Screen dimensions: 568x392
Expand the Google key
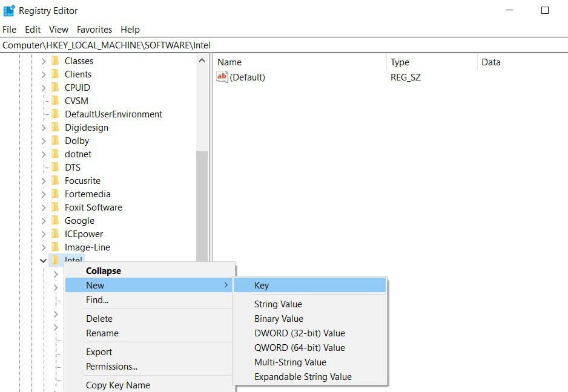click(x=44, y=221)
